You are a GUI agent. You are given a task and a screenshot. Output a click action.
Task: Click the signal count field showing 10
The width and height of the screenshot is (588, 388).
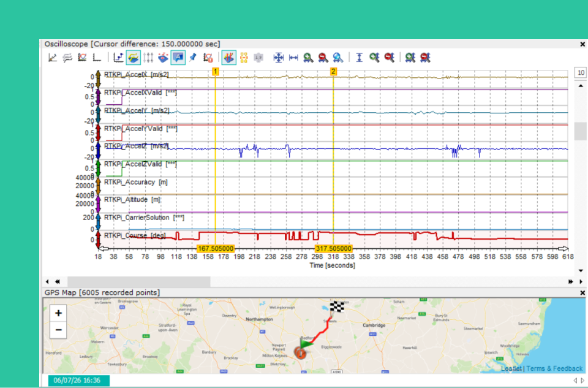581,73
